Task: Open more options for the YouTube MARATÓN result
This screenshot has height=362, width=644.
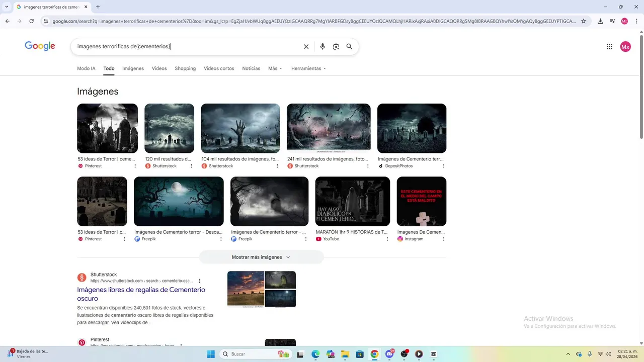Action: pyautogui.click(x=387, y=239)
